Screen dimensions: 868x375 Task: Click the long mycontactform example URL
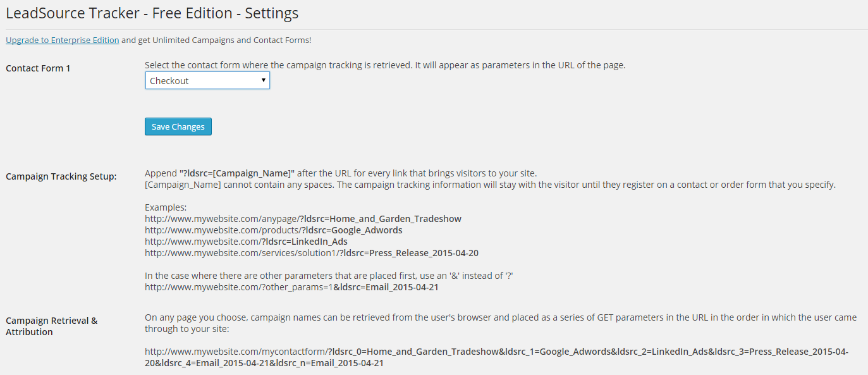(496, 357)
